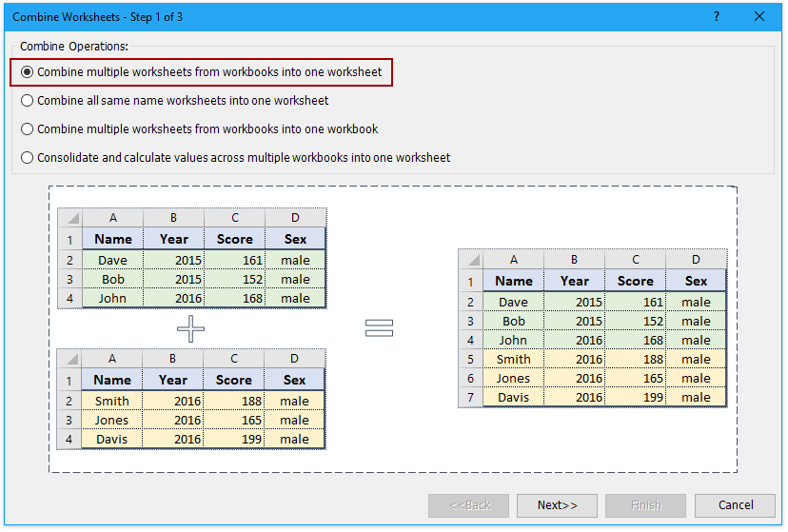The width and height of the screenshot is (788, 532).
Task: Click 'Score' header in bottom-left source table
Action: (x=234, y=380)
